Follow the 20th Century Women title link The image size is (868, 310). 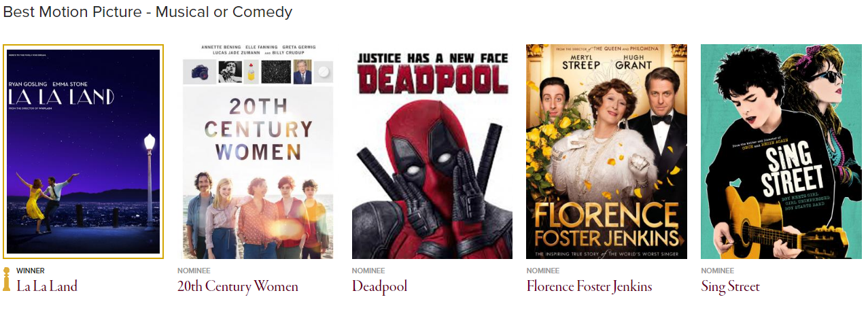(x=238, y=286)
